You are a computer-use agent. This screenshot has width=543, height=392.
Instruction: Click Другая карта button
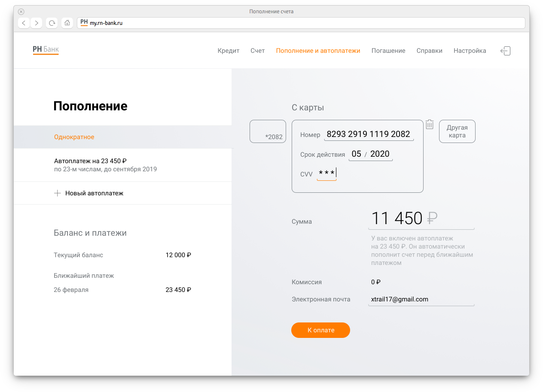[x=457, y=131]
